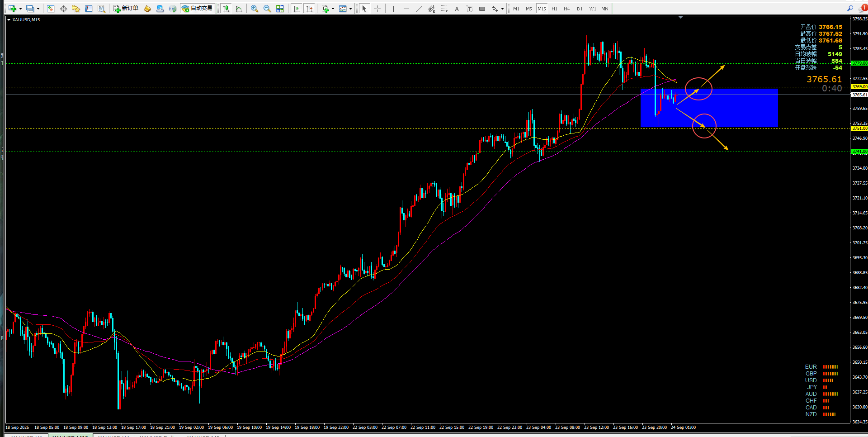Switch to the D1 timeframe

(580, 9)
